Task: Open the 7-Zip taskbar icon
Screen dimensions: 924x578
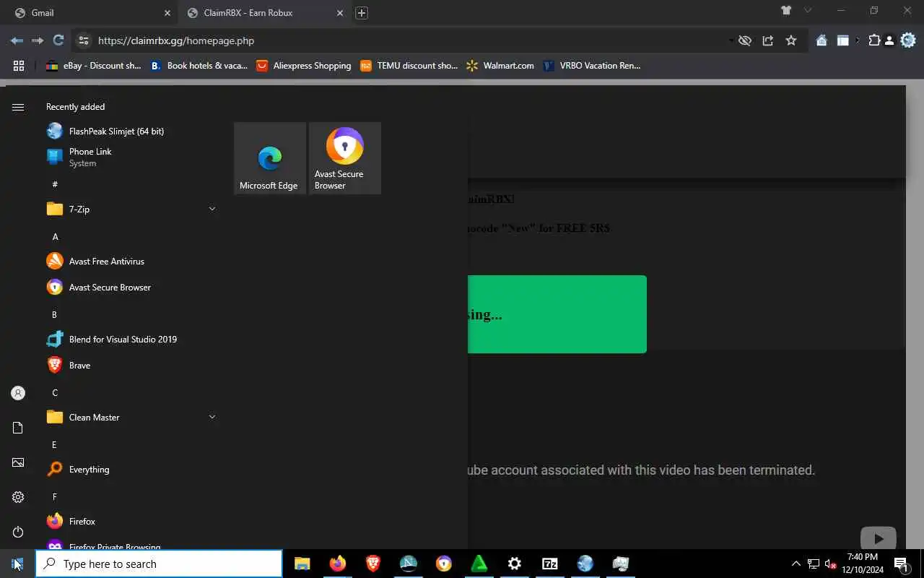Action: coord(549,564)
